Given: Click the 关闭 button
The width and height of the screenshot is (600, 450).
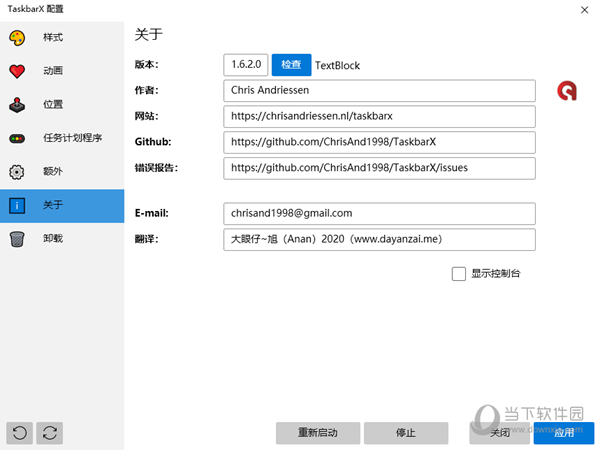Looking at the screenshot, I should click(x=500, y=433).
